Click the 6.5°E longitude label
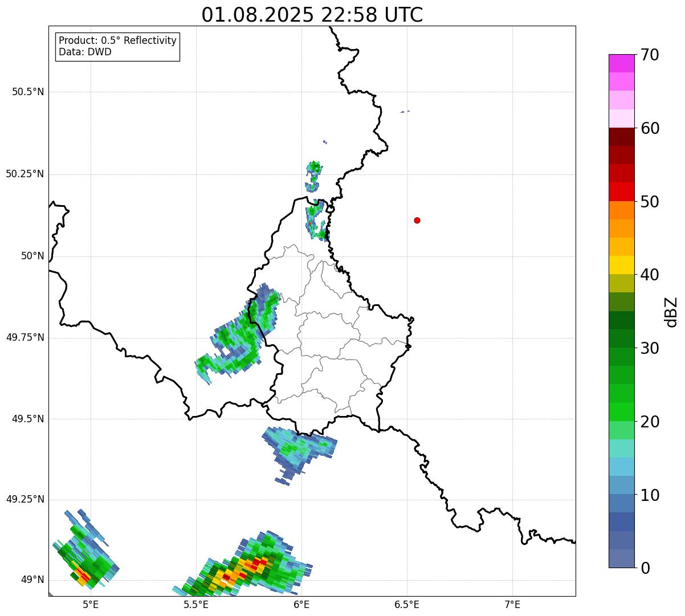Viewport: 685px width, 616px height. (407, 605)
